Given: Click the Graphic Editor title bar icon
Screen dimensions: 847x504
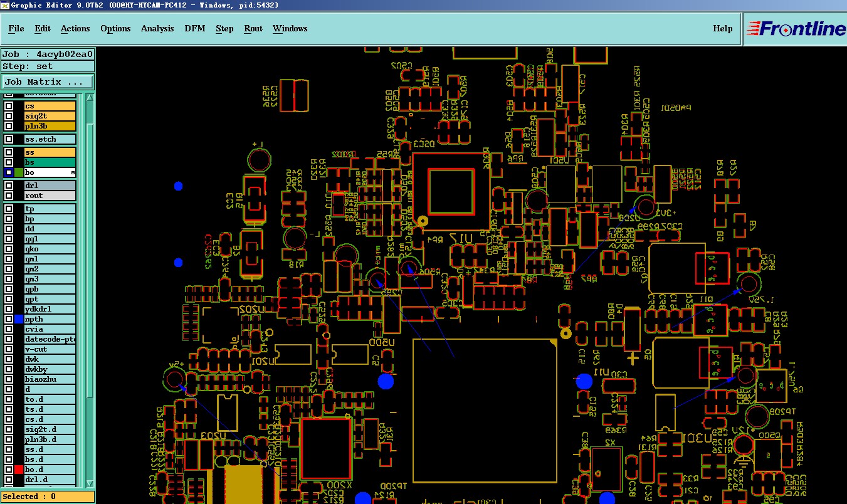Looking at the screenshot, I should [x=5, y=5].
